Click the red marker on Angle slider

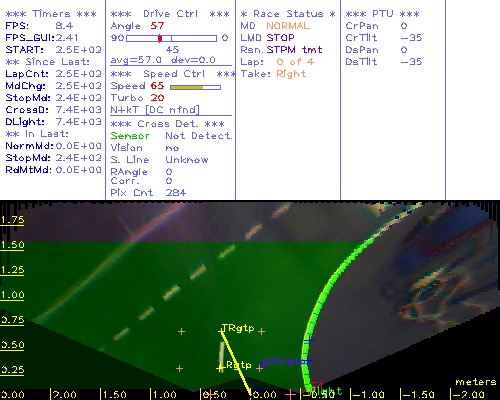pos(160,38)
